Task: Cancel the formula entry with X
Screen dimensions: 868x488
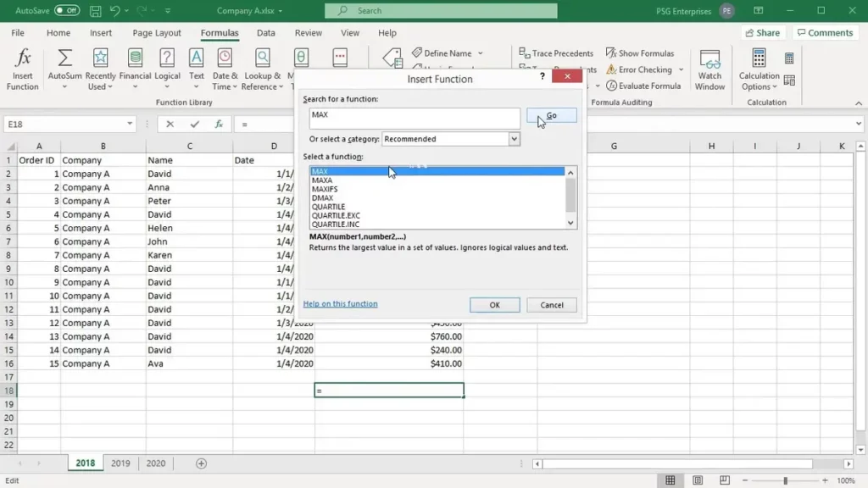Action: tap(170, 125)
